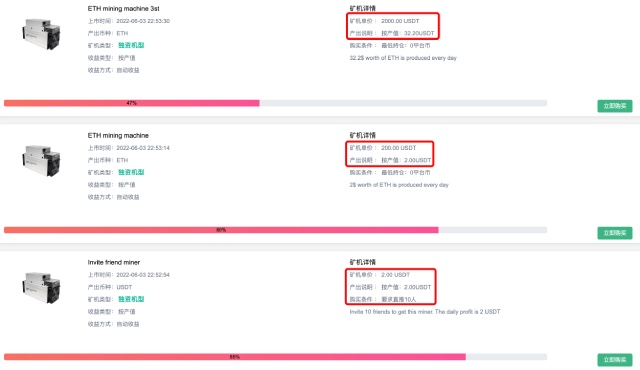Select the ETH mining machine miner image
This screenshot has height=370, width=640.
click(x=41, y=161)
